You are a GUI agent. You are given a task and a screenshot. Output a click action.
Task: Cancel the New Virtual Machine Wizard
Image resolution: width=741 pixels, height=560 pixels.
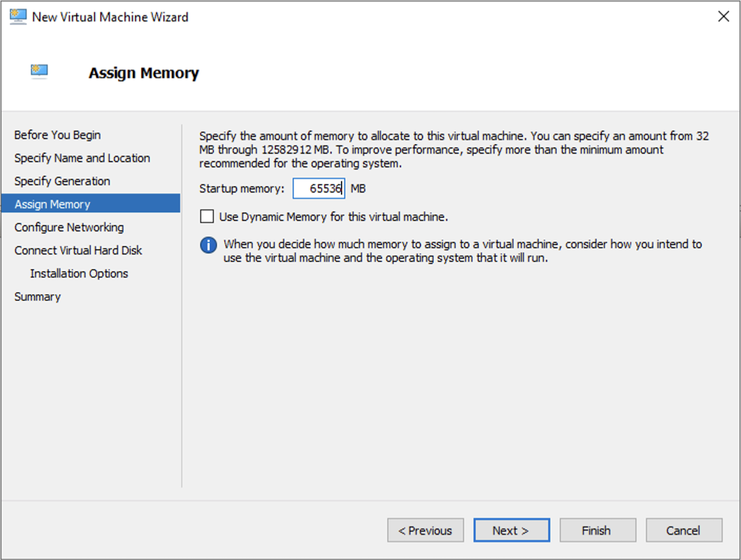tap(683, 530)
